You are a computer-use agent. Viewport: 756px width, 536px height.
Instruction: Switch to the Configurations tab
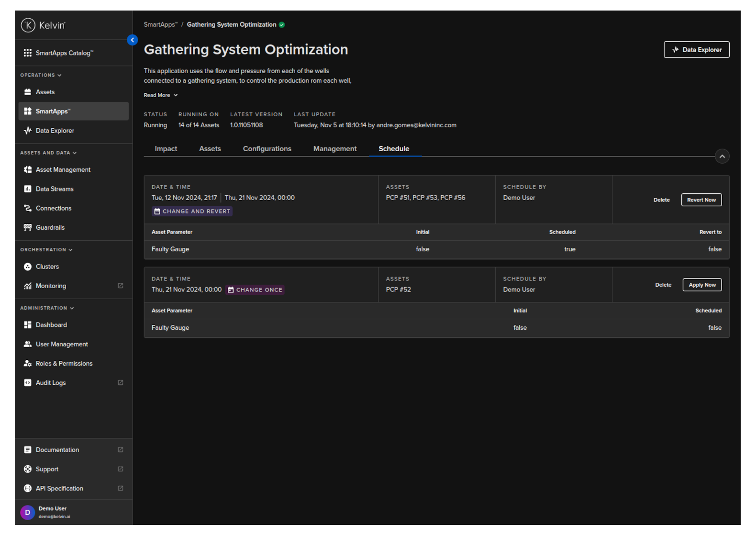pos(267,149)
